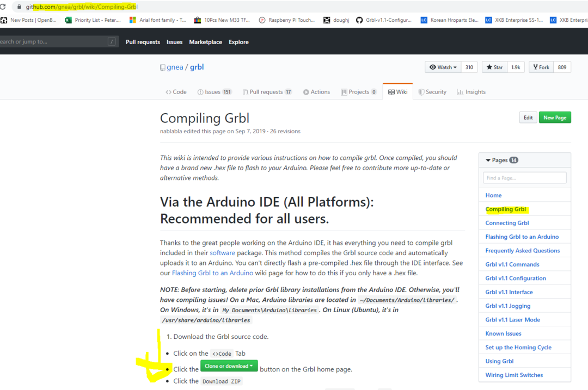Click the browser reload icon
This screenshot has height=390, width=588.
tap(3, 7)
